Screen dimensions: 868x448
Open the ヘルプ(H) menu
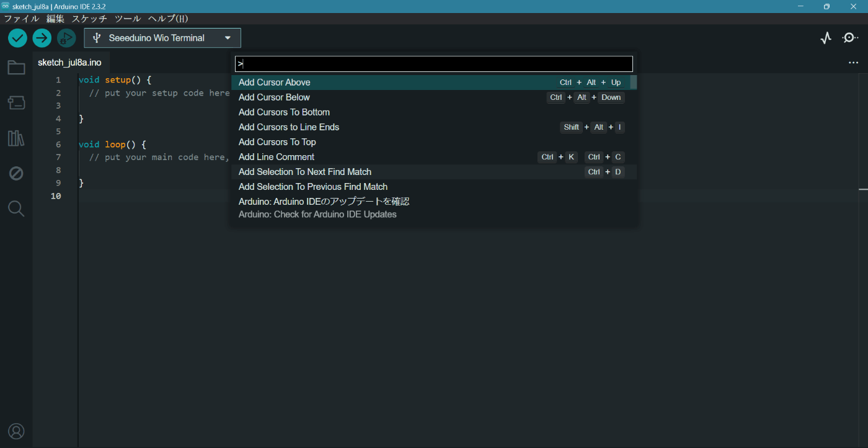tap(168, 19)
